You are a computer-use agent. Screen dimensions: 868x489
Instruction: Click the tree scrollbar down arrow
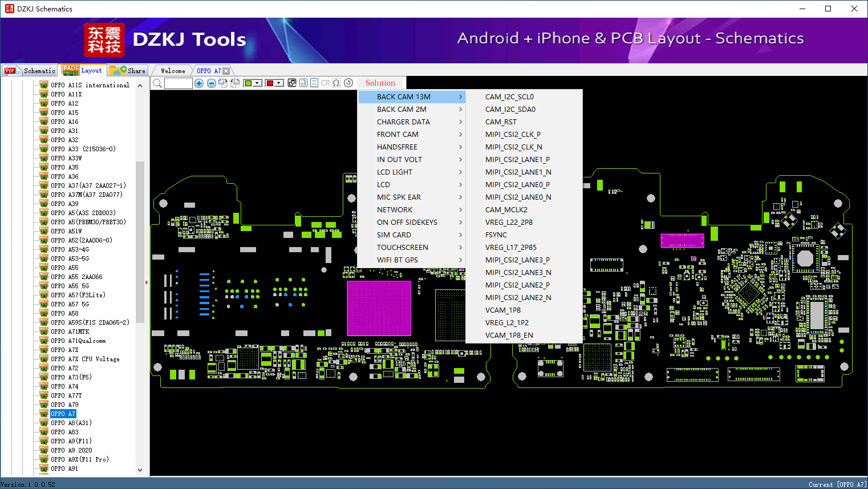140,470
